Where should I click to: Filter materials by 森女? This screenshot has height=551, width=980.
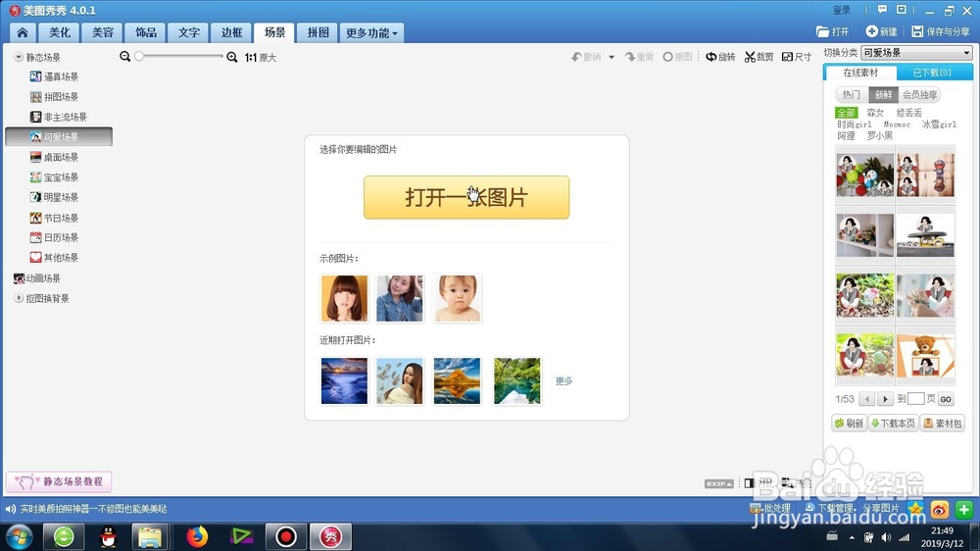point(875,113)
